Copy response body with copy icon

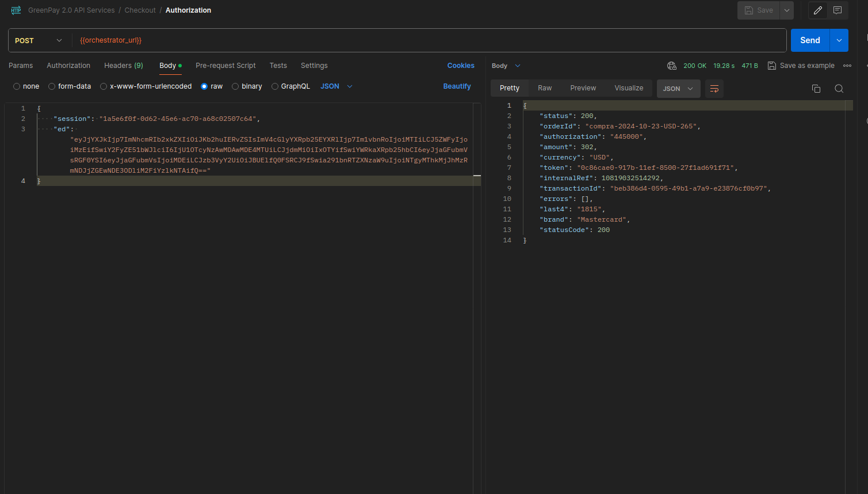[816, 89]
